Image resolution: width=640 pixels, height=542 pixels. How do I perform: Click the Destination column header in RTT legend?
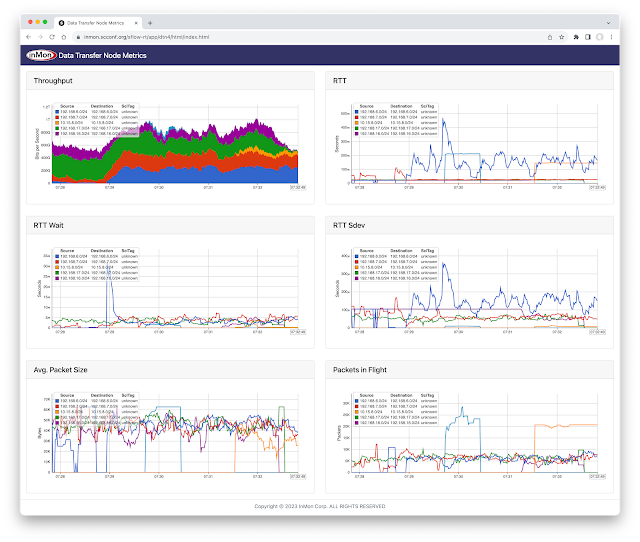point(401,106)
